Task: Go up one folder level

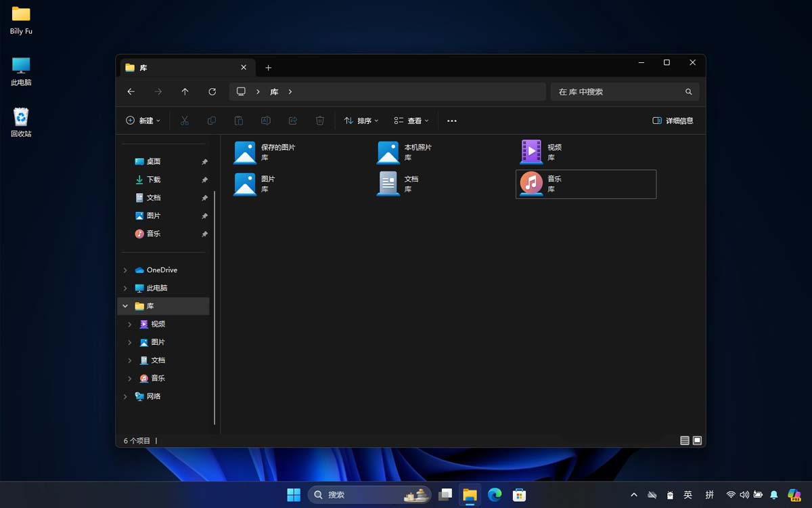Action: click(185, 91)
